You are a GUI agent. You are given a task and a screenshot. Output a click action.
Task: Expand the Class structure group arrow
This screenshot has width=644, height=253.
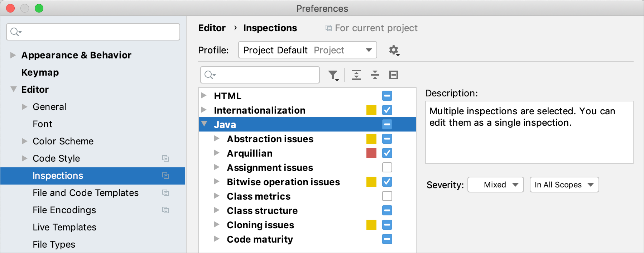click(216, 210)
